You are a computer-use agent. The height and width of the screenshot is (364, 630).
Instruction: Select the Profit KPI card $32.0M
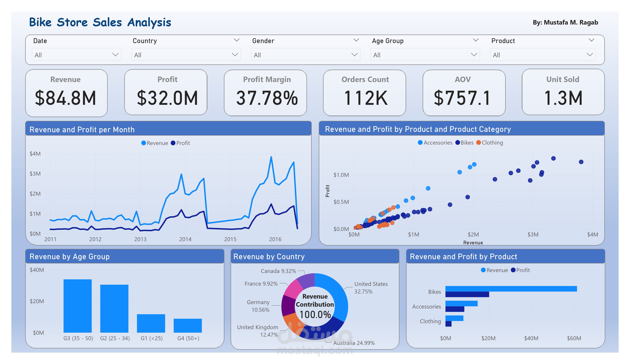click(x=166, y=92)
